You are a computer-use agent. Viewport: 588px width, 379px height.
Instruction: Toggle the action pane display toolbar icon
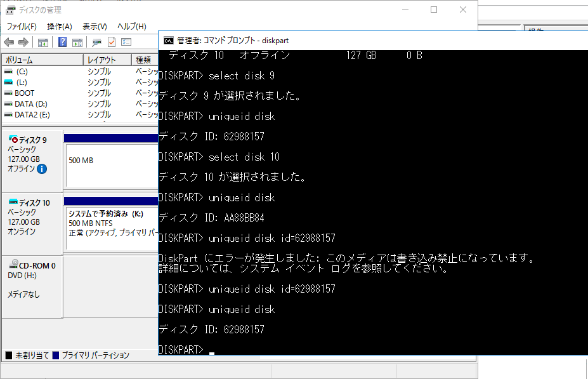(78, 42)
